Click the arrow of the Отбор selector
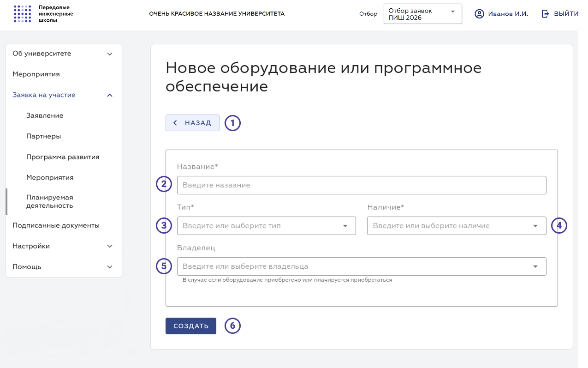This screenshot has height=368, width=588. 452,11
